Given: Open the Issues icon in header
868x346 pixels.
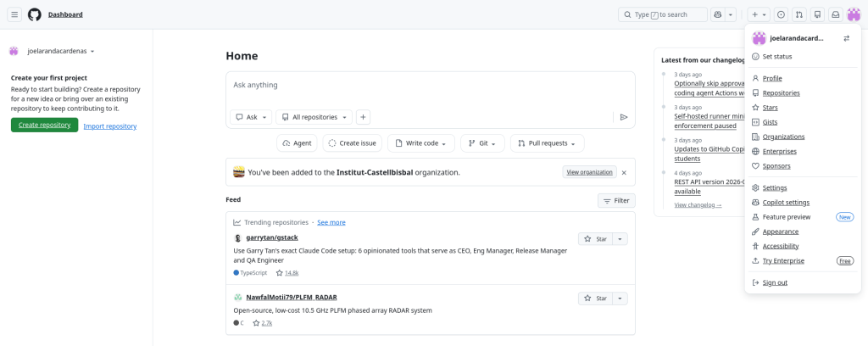Looking at the screenshot, I should pyautogui.click(x=781, y=14).
